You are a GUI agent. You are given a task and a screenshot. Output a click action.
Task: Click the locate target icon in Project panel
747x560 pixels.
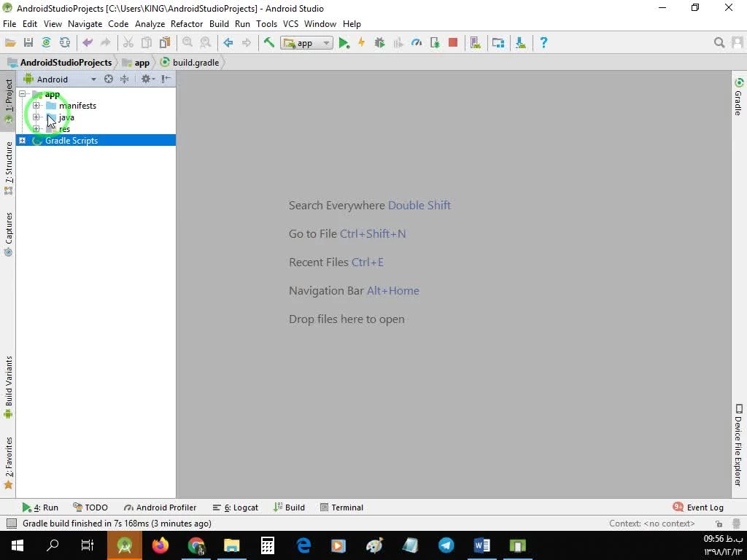(109, 79)
